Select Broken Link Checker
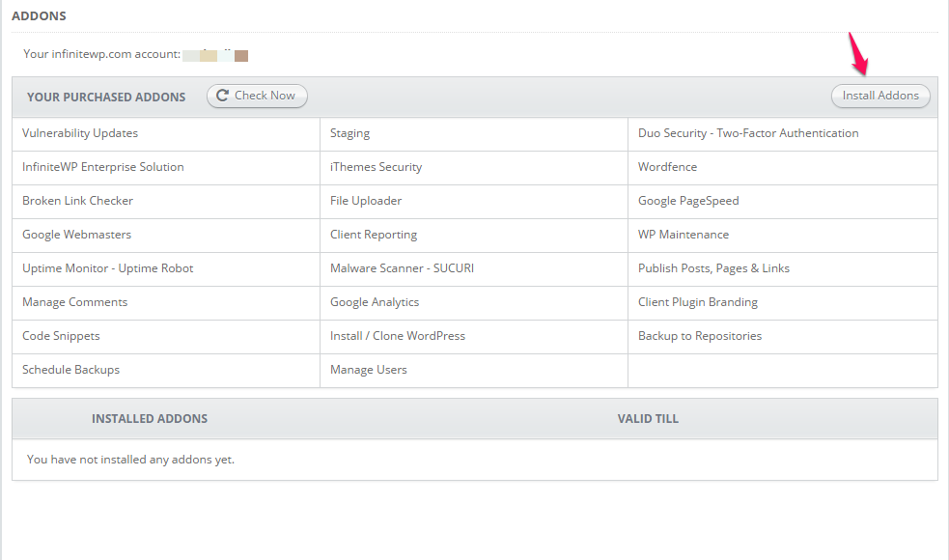Viewport: 949px width, 560px height. pyautogui.click(x=77, y=201)
